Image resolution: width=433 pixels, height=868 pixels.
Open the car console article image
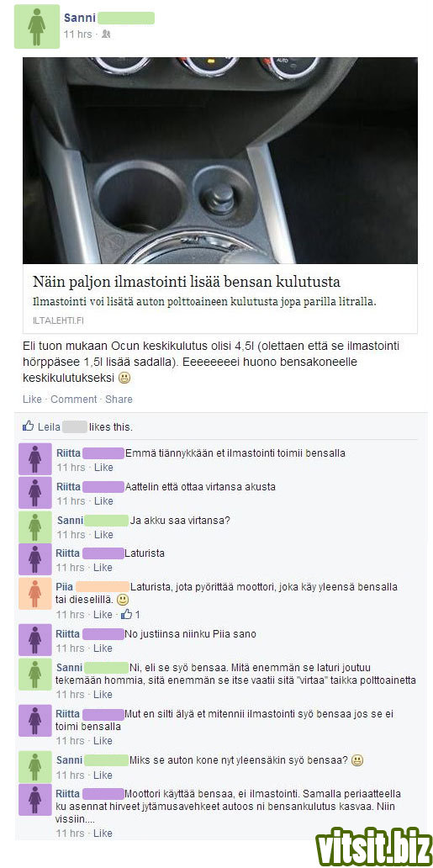tap(219, 161)
